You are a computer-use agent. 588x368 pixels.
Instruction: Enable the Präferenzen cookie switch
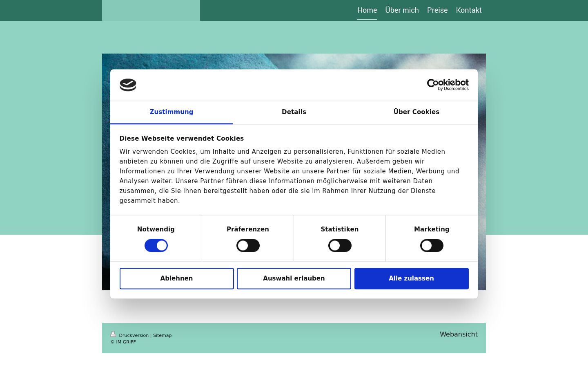click(248, 245)
